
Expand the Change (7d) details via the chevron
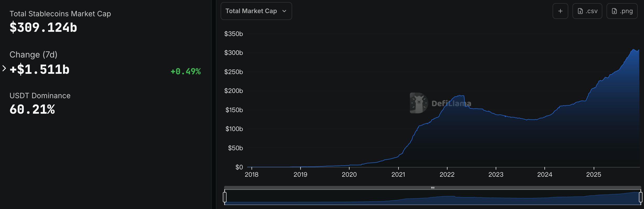point(3,69)
